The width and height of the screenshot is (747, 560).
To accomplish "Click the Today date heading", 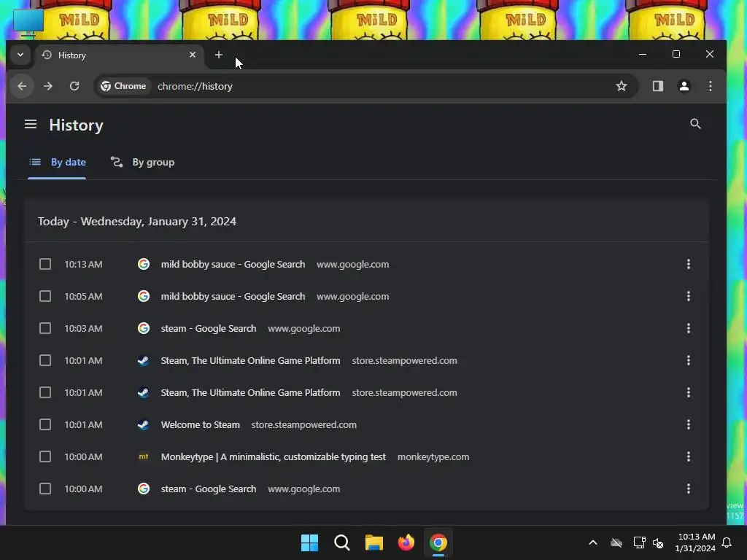I will (x=137, y=222).
